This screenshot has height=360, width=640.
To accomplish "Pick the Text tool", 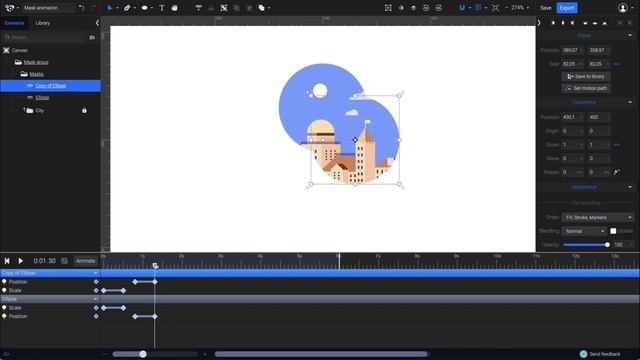I will (x=162, y=8).
